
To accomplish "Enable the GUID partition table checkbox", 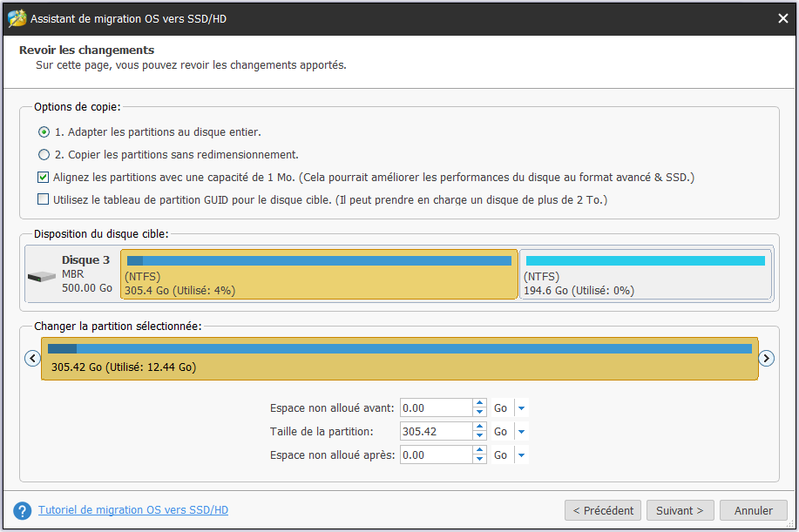I will click(x=44, y=199).
